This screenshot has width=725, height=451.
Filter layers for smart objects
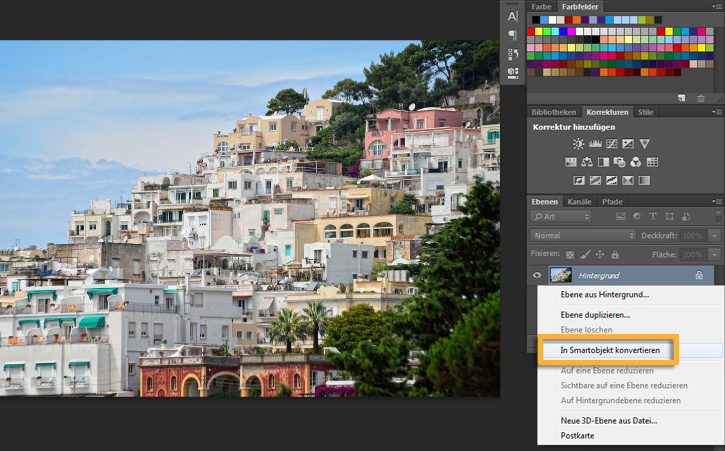coord(686,216)
